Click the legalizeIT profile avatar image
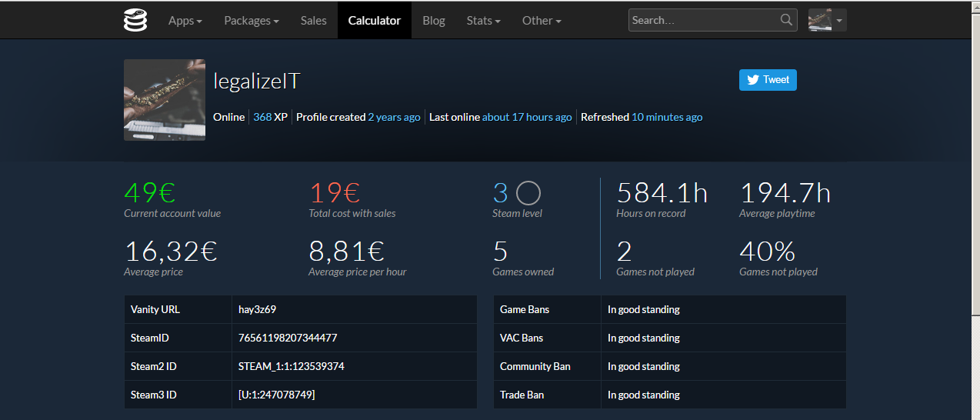 tap(165, 100)
